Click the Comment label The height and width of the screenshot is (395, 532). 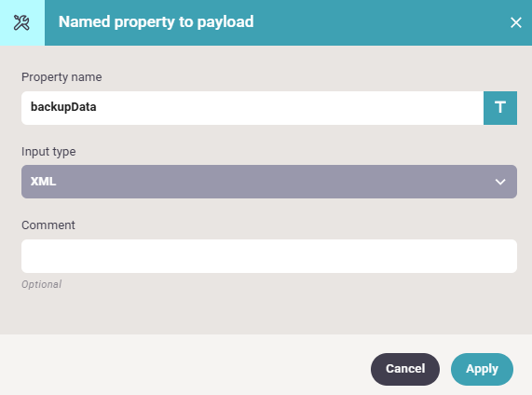[x=48, y=225]
